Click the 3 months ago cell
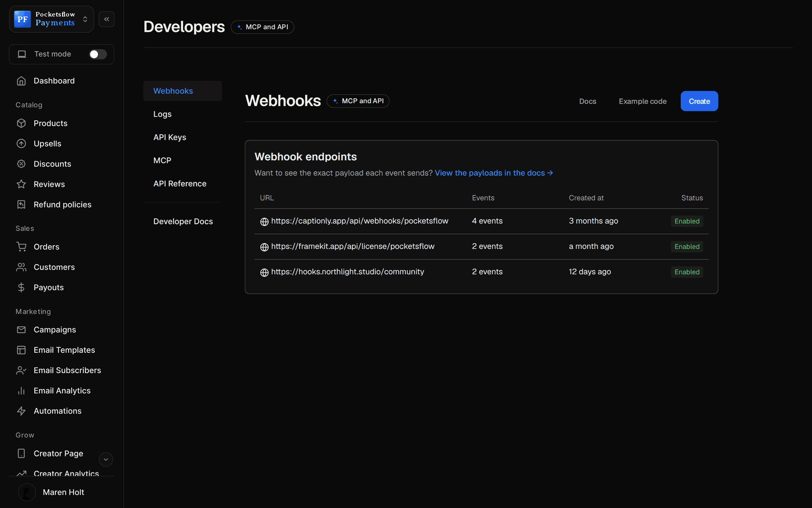 tap(594, 221)
